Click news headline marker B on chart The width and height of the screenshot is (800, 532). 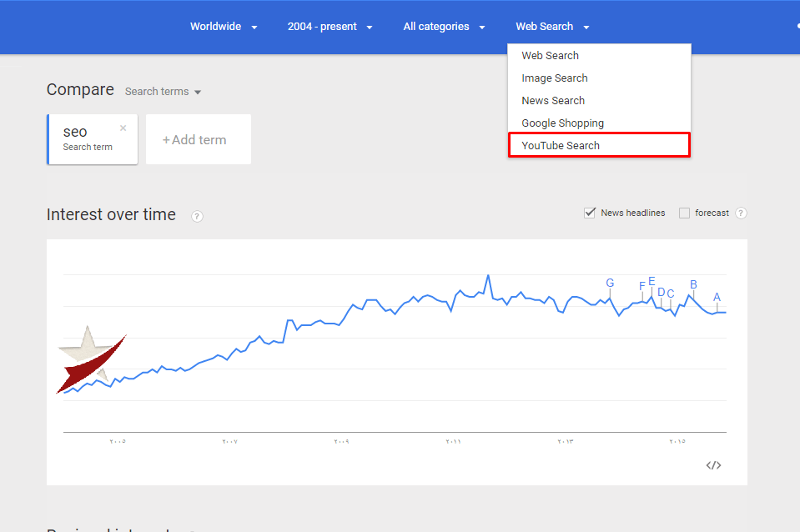click(693, 284)
